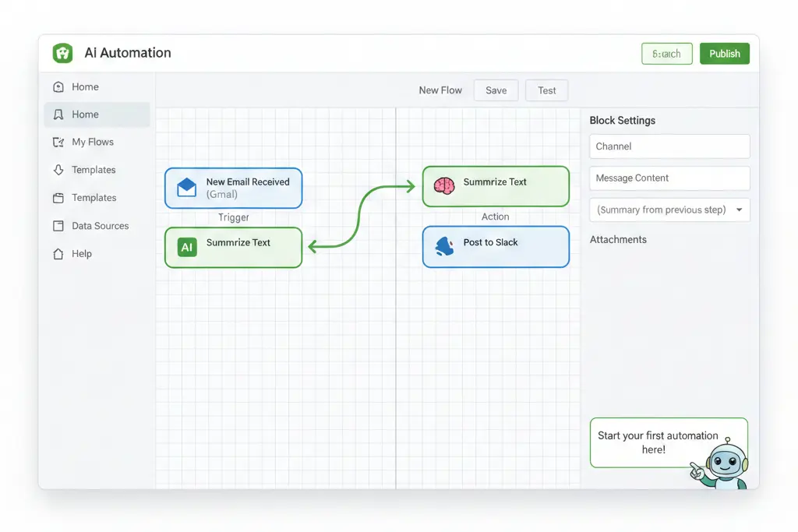
Task: Run a Test of the flow
Action: tap(546, 90)
